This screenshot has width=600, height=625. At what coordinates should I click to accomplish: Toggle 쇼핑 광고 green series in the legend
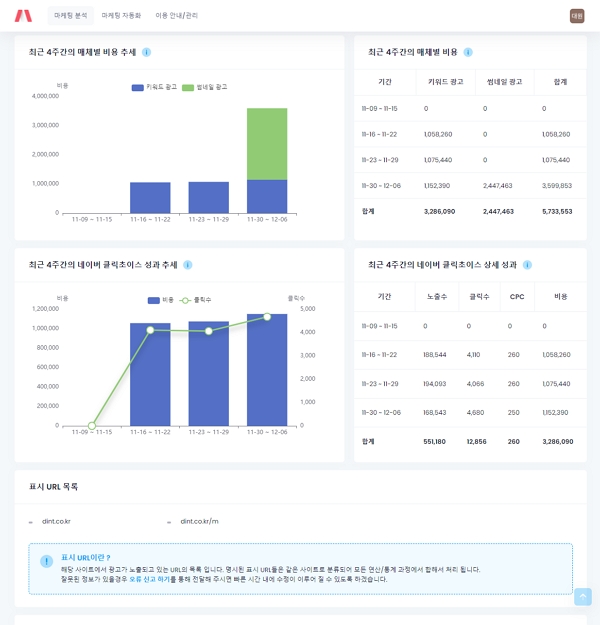pyautogui.click(x=205, y=88)
